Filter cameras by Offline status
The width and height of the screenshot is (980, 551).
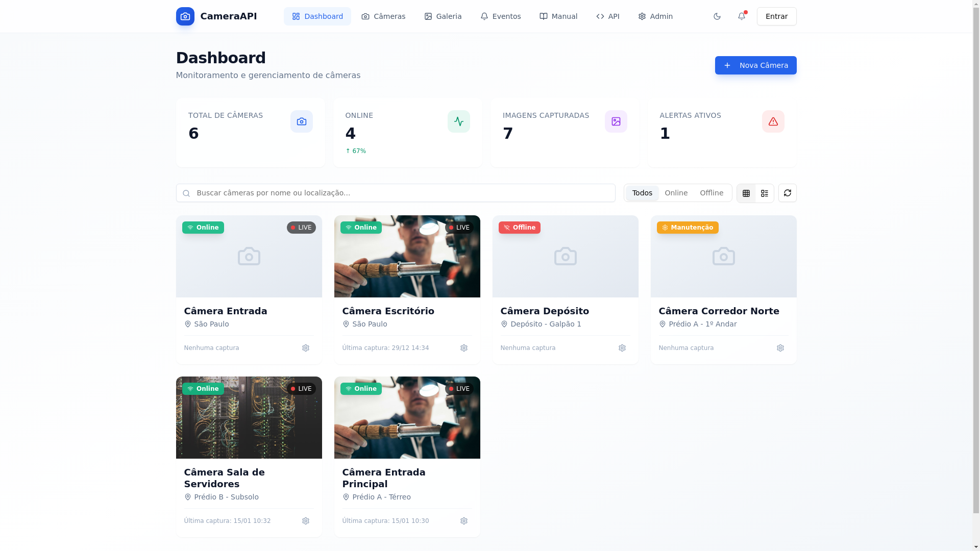711,193
